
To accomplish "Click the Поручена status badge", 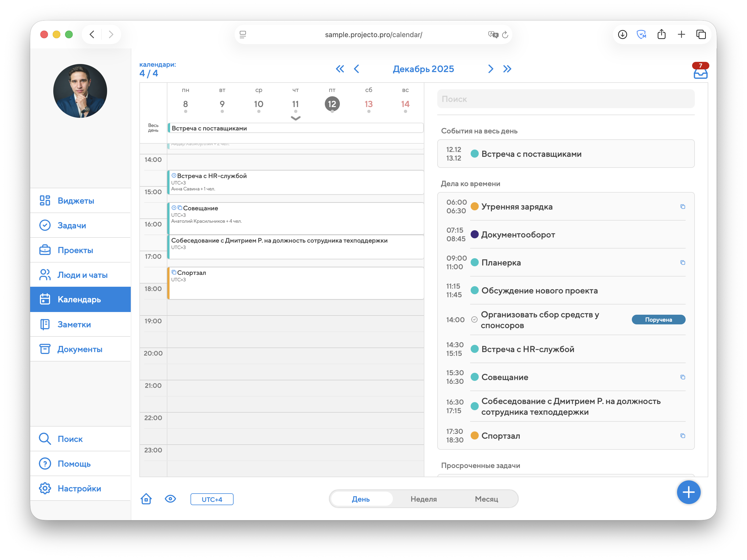I will coord(658,320).
